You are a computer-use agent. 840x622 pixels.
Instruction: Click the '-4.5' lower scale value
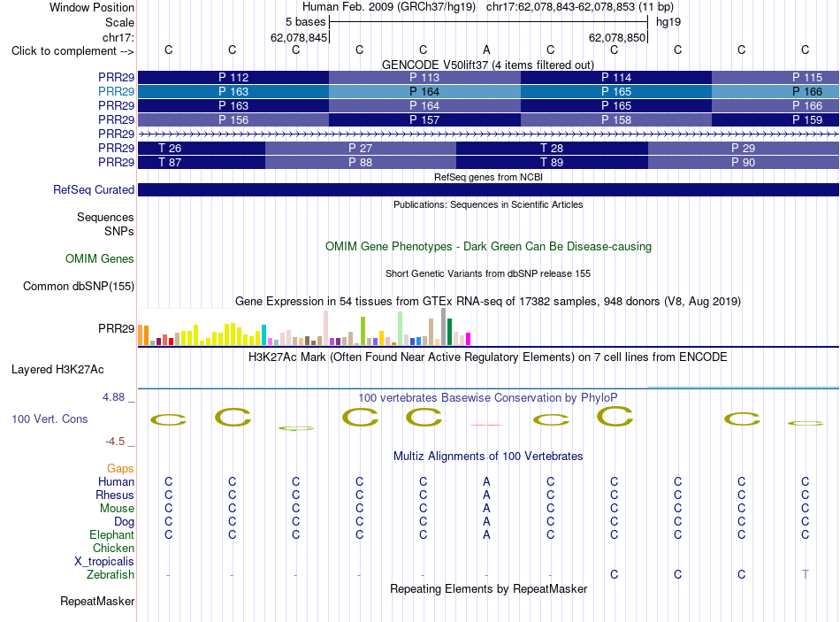115,442
